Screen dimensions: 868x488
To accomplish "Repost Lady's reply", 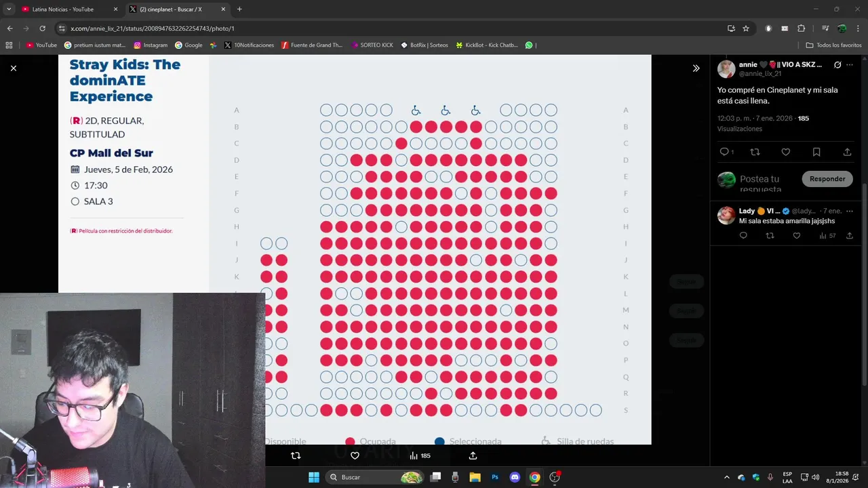I will [770, 236].
